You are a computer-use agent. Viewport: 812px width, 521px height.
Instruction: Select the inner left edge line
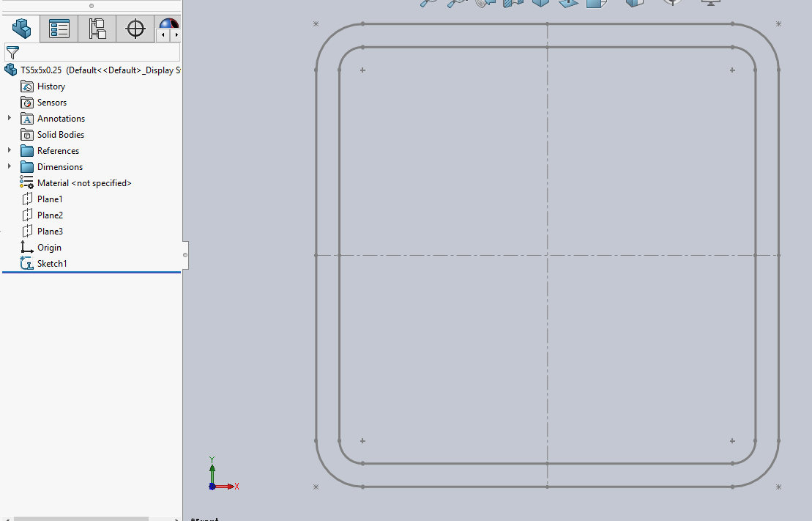(x=339, y=255)
